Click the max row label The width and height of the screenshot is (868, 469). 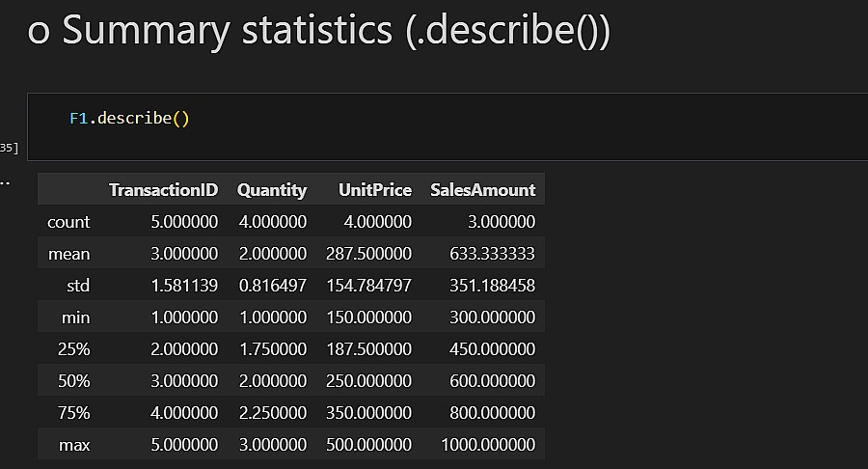coord(74,445)
